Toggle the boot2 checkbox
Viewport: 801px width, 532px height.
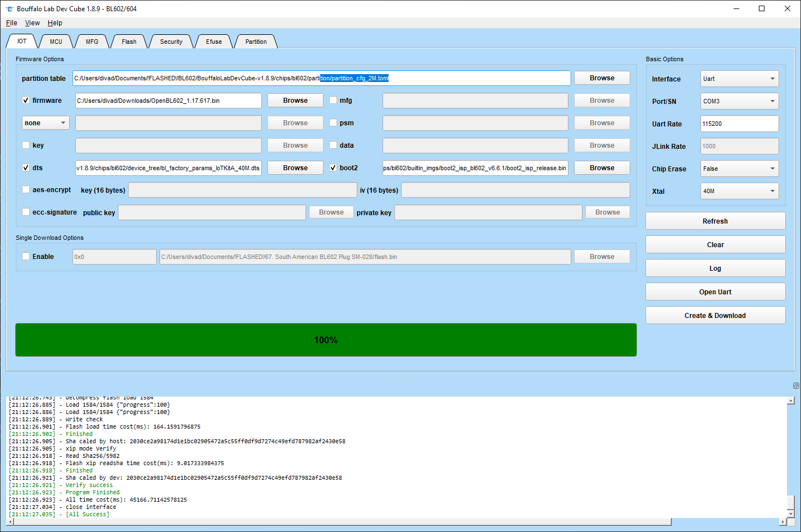pos(333,168)
